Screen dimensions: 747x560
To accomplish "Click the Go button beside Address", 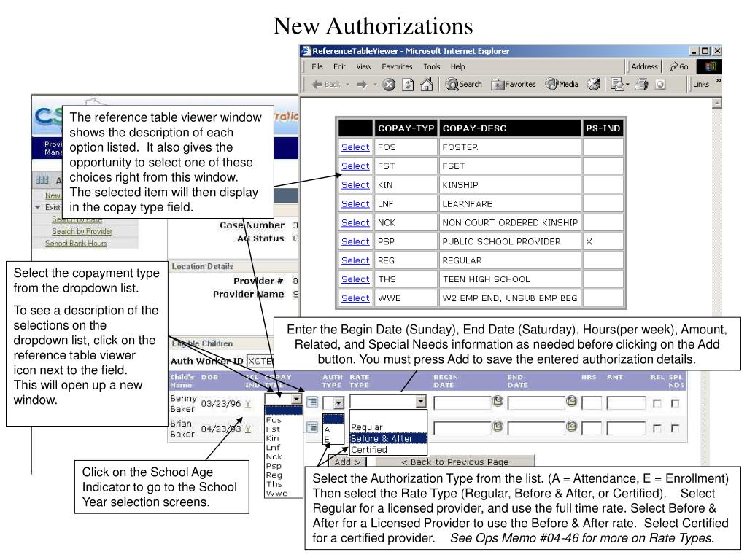I will (679, 66).
